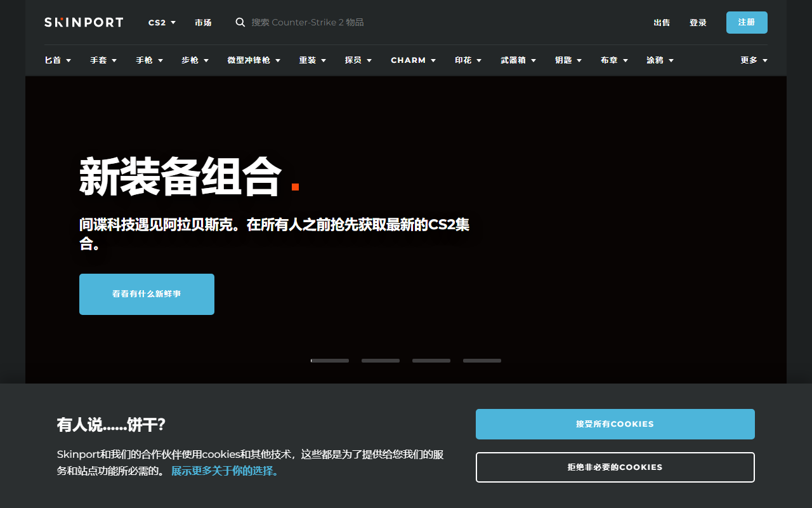This screenshot has width=812, height=508.
Task: Click the 有人说......饼干? cookie heading
Action: [111, 425]
